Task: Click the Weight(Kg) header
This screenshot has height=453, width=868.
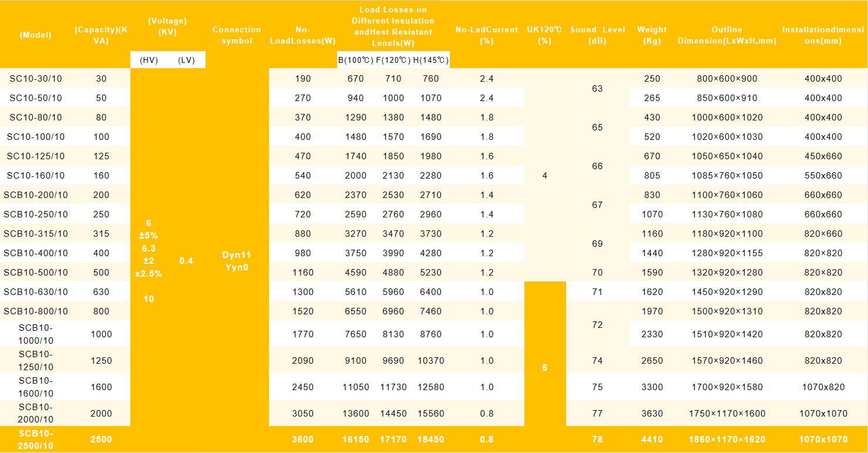Action: [652, 35]
